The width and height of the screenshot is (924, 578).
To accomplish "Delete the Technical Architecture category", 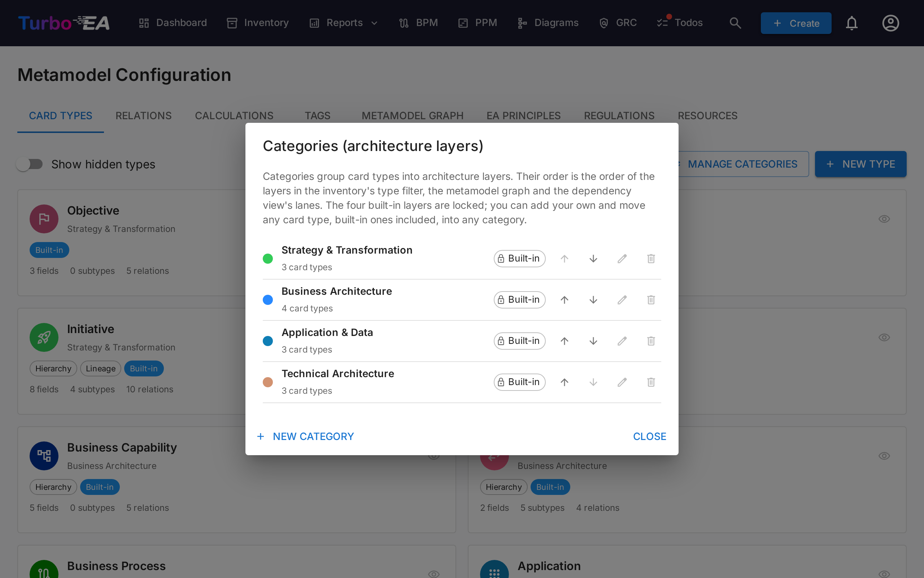I will pyautogui.click(x=651, y=382).
